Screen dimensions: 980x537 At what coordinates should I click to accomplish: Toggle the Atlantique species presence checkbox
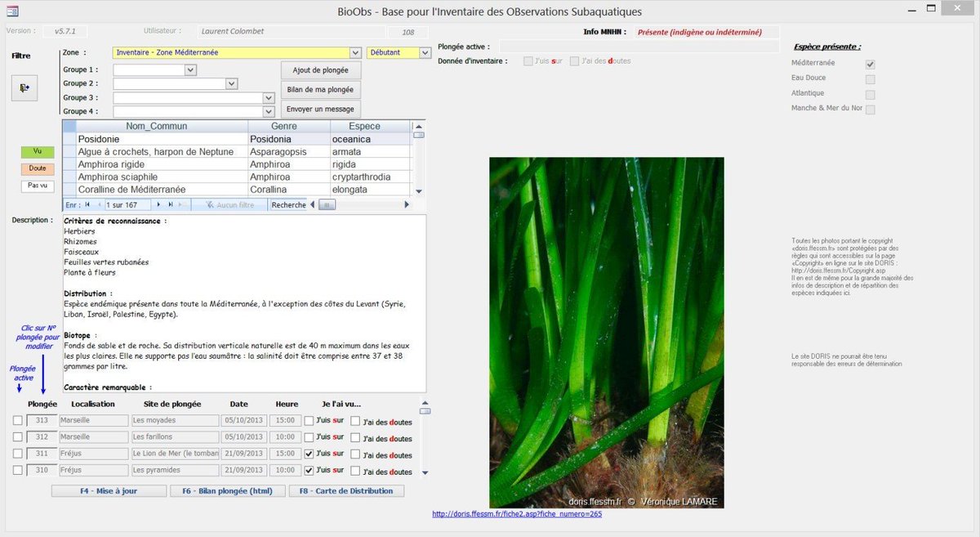pyautogui.click(x=871, y=94)
